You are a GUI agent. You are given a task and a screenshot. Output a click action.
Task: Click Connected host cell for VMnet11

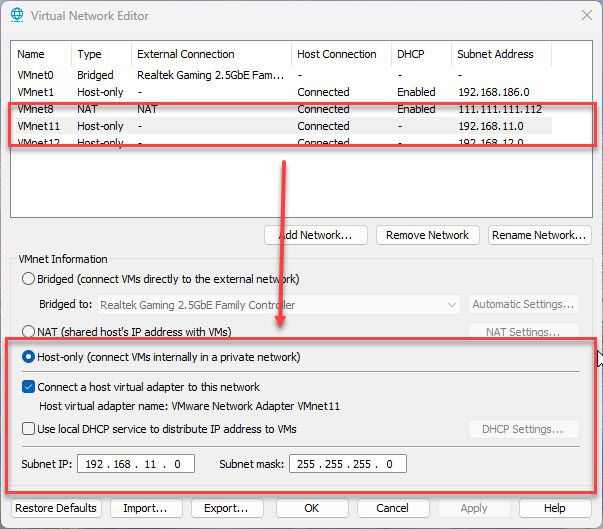[323, 126]
